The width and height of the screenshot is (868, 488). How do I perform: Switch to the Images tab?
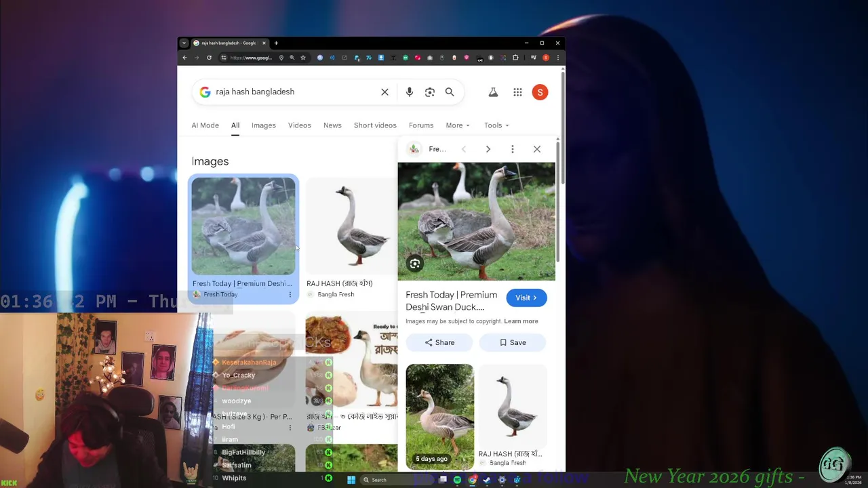pyautogui.click(x=263, y=125)
